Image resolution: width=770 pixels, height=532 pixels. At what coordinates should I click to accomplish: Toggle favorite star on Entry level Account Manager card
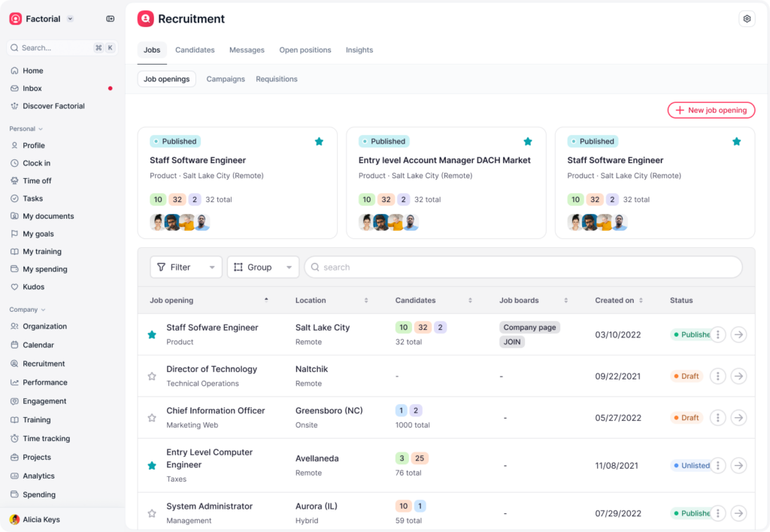click(528, 141)
